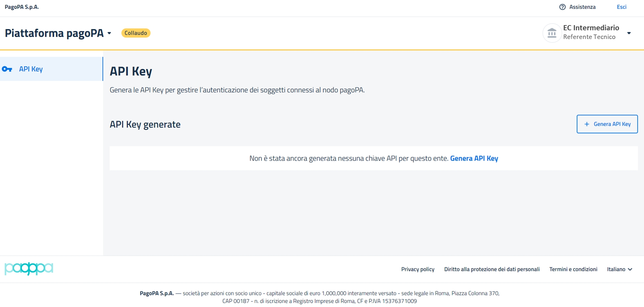
Task: Open the EC Intermediario account dropdown arrow
Action: click(629, 33)
